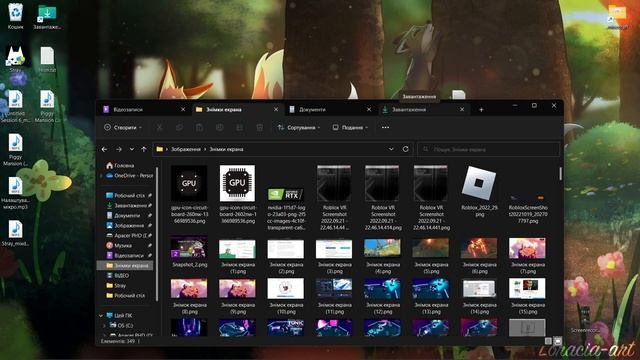Open address bar history dropdown
640x360 pixels.
tap(391, 149)
